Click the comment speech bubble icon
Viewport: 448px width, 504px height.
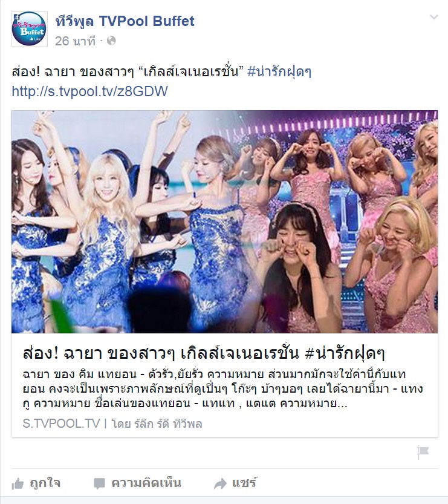coord(99,483)
